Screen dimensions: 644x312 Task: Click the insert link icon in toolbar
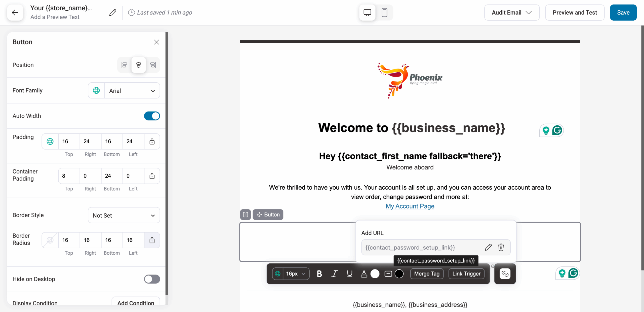[x=505, y=274]
